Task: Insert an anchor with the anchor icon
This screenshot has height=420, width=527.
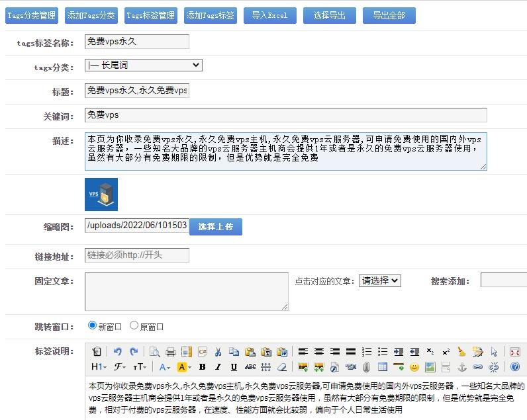Action: coord(462,367)
